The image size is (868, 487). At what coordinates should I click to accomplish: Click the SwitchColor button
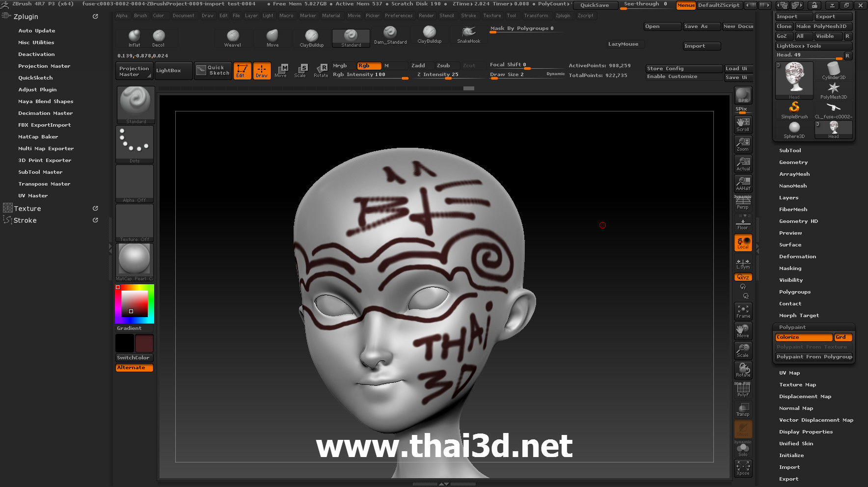click(134, 358)
